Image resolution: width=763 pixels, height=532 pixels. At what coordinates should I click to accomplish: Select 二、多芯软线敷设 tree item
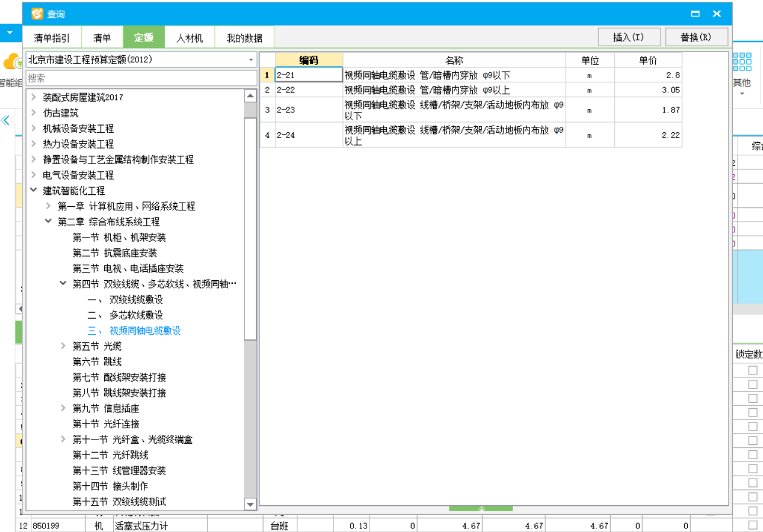125,315
